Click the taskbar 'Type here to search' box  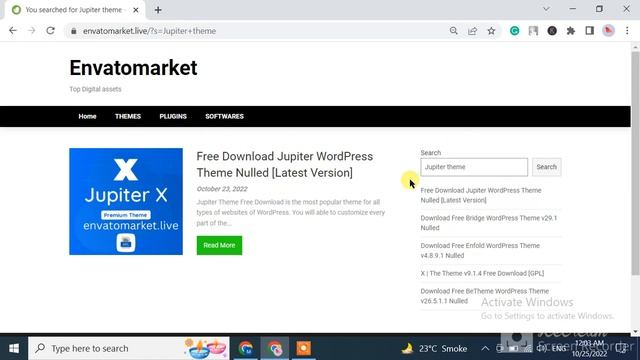[129, 348]
